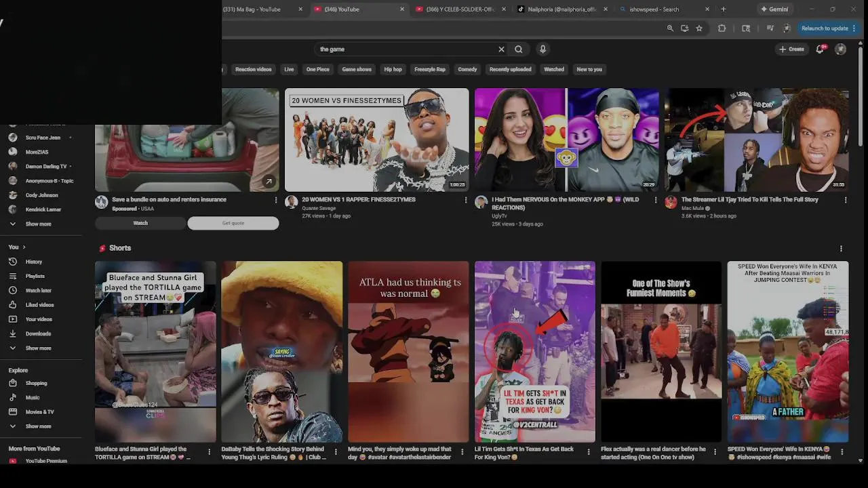This screenshot has width=868, height=488.
Task: Select the Watched filter chip
Action: coord(554,69)
